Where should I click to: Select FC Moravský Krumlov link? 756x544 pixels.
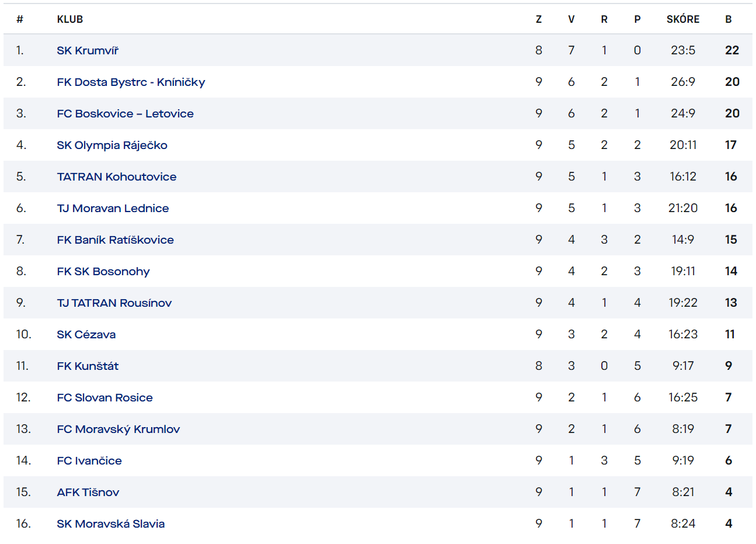(x=119, y=429)
